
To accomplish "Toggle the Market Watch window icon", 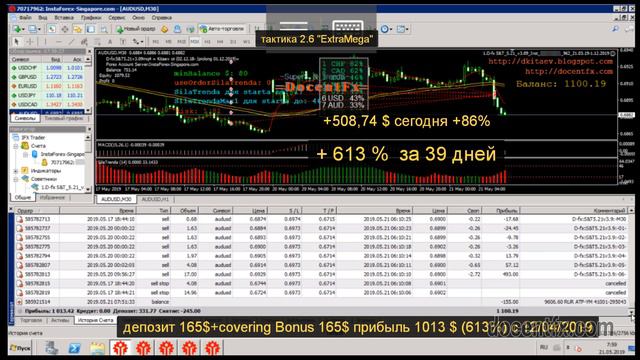I will coord(51,29).
